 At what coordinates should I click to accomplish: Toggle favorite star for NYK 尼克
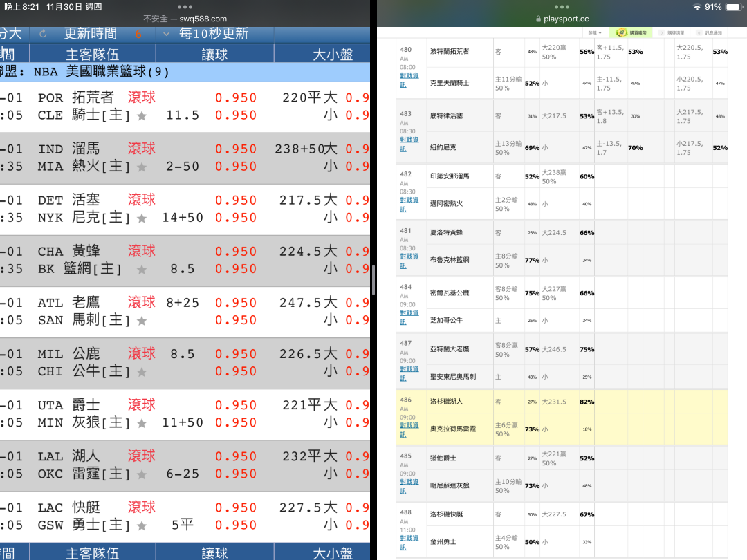(x=142, y=218)
